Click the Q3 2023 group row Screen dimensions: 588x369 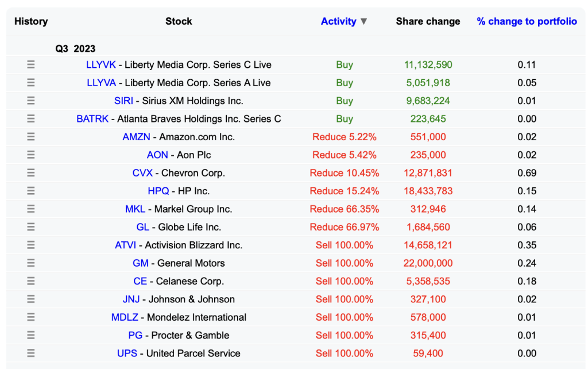75,49
